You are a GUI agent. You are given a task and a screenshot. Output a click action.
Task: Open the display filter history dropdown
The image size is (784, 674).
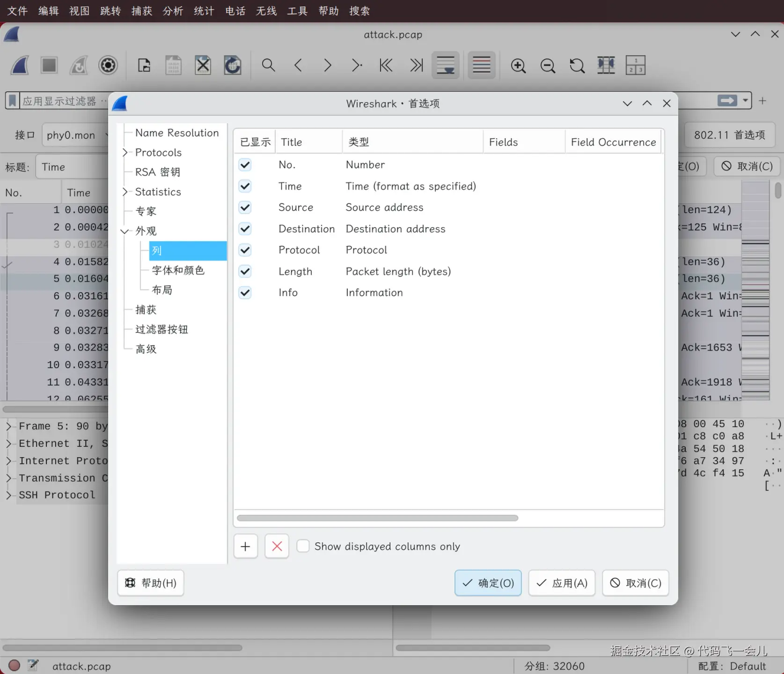pyautogui.click(x=746, y=101)
